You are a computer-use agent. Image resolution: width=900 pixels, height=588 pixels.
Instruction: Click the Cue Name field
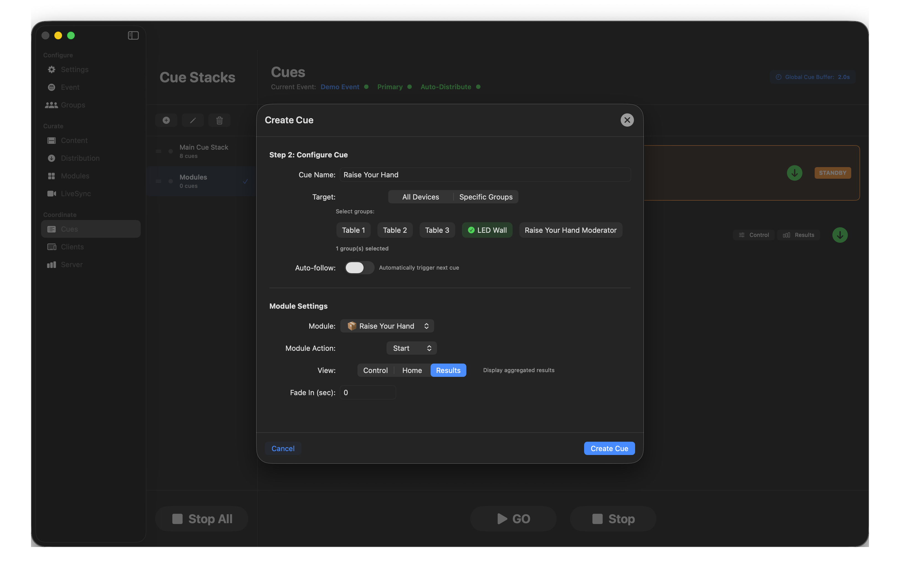pyautogui.click(x=485, y=175)
